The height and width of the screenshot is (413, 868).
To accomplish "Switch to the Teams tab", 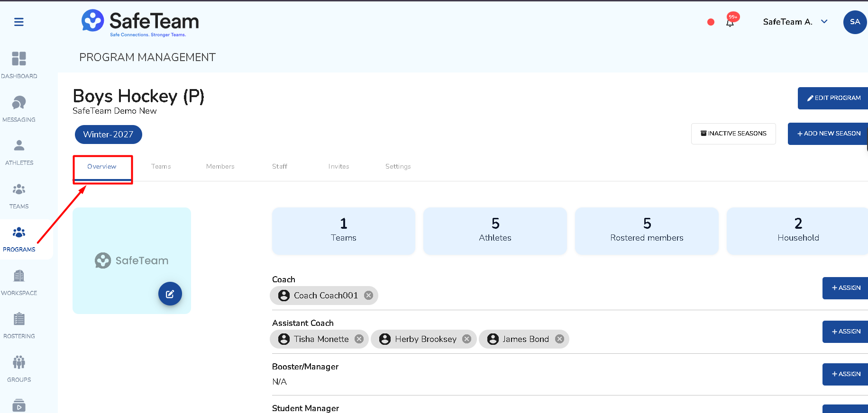I will (161, 167).
